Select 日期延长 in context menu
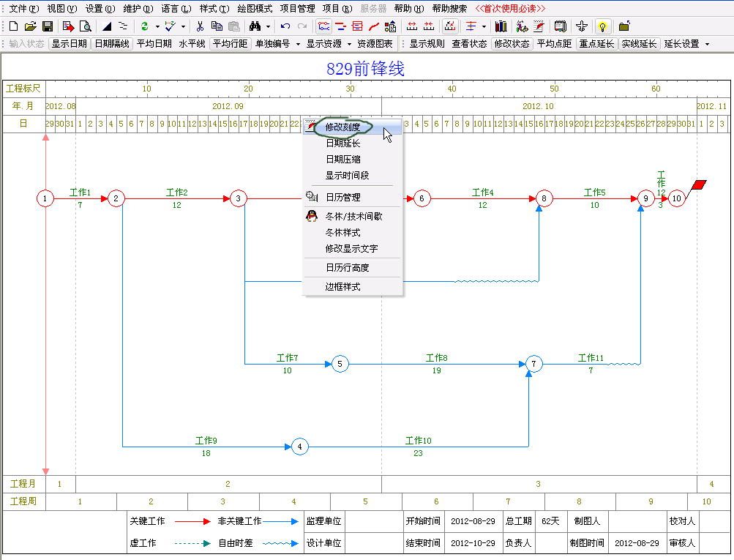 tap(352, 143)
